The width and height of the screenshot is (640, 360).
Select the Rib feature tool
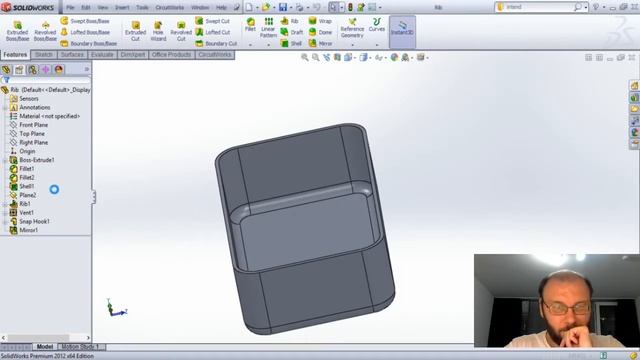tap(290, 21)
